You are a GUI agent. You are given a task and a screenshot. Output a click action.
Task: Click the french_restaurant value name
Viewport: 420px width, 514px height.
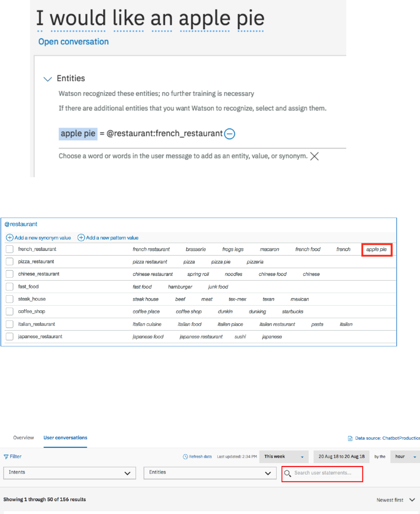(x=37, y=249)
